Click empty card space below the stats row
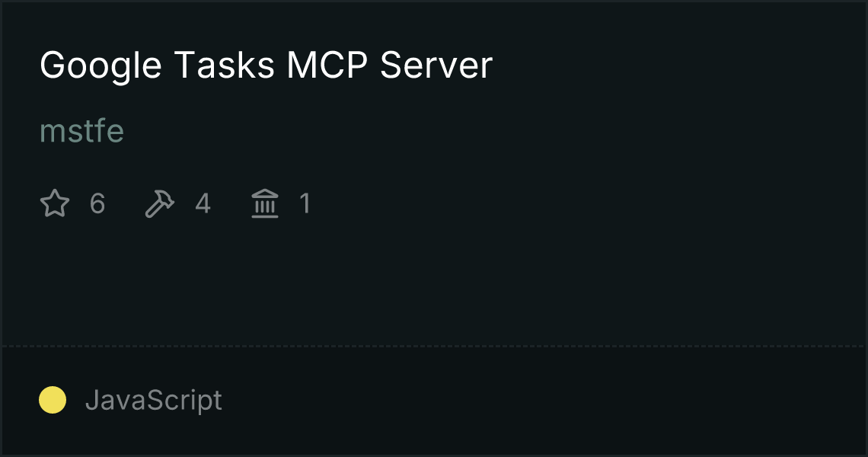This screenshot has width=868, height=457. tap(434, 283)
